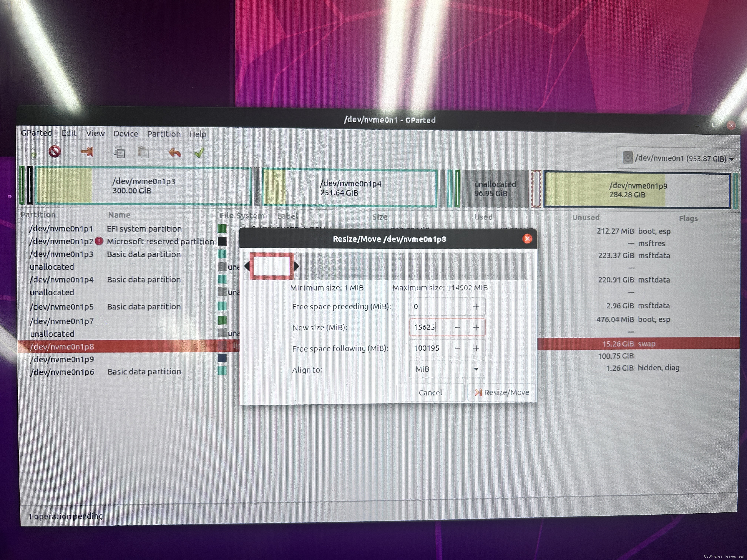The width and height of the screenshot is (747, 560).
Task: Click the right handle of resize slider
Action: (296, 266)
